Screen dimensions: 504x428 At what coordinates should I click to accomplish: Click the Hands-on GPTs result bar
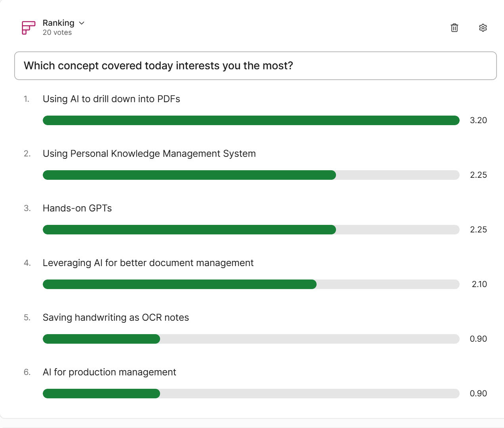click(x=251, y=230)
